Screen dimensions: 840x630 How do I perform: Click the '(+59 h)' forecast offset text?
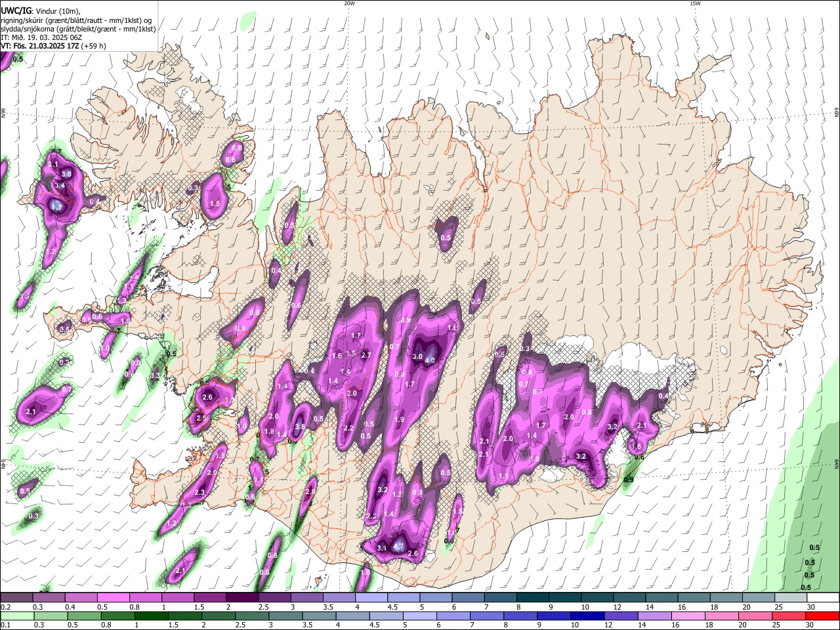[94, 46]
